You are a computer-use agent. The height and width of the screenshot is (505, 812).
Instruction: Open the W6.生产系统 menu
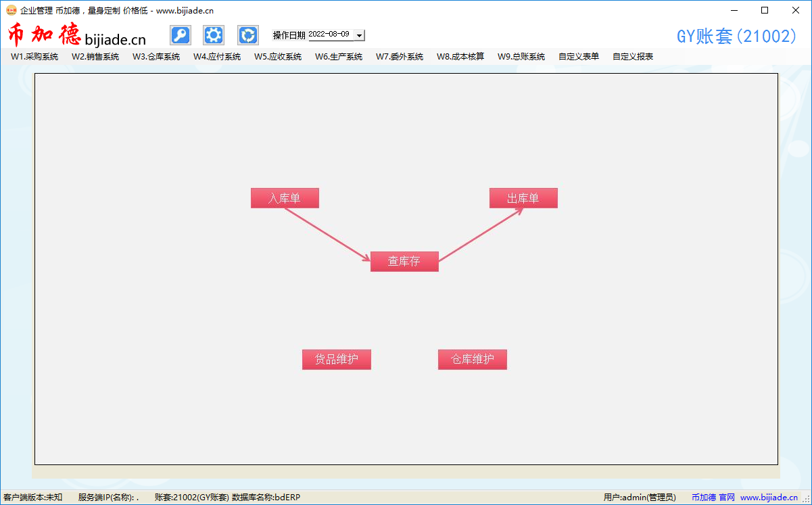pyautogui.click(x=339, y=57)
